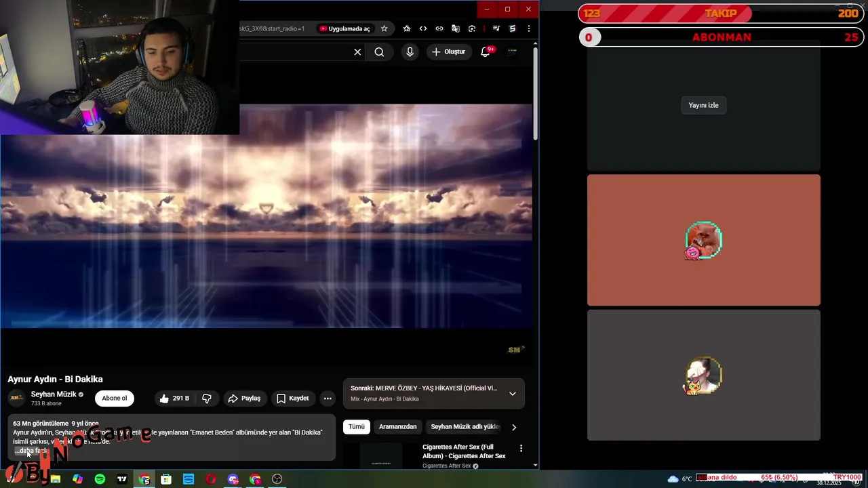Image resolution: width=868 pixels, height=488 pixels.
Task: Click the Like button showing 291 B
Action: [x=175, y=399]
